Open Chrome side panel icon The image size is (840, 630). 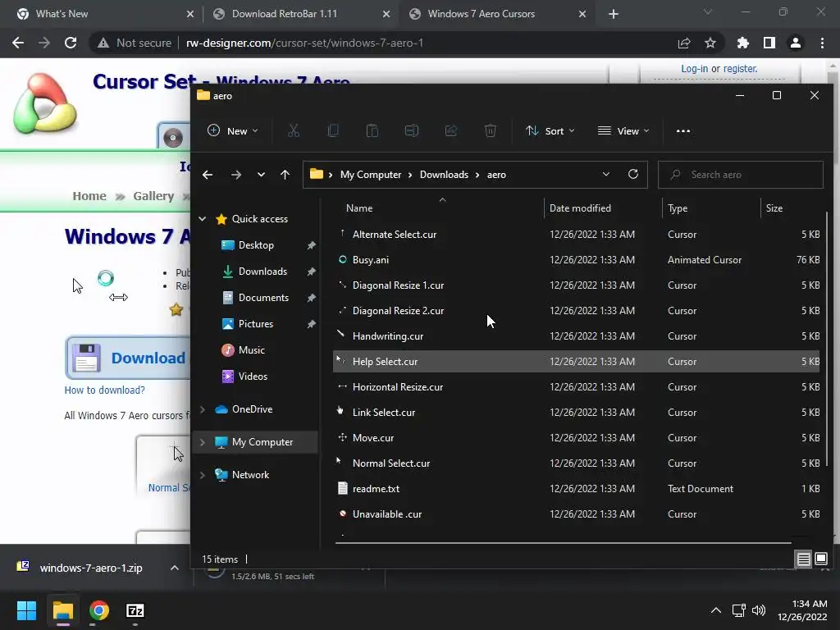click(769, 43)
